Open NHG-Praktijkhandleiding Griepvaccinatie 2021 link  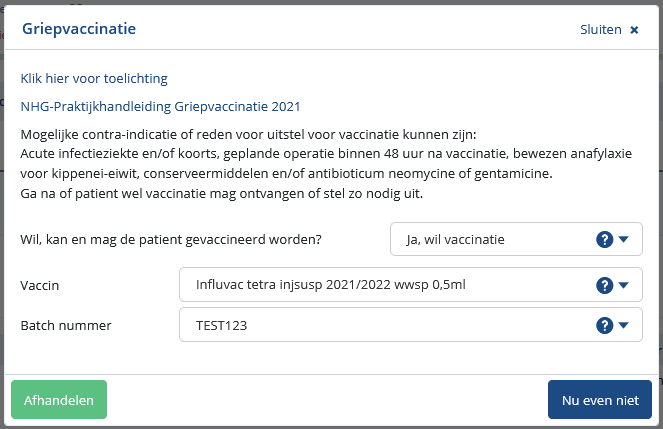click(160, 105)
